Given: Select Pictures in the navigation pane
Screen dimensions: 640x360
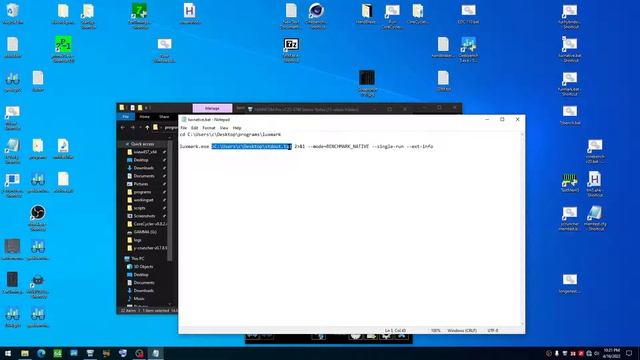Looking at the screenshot, I should point(141,184).
